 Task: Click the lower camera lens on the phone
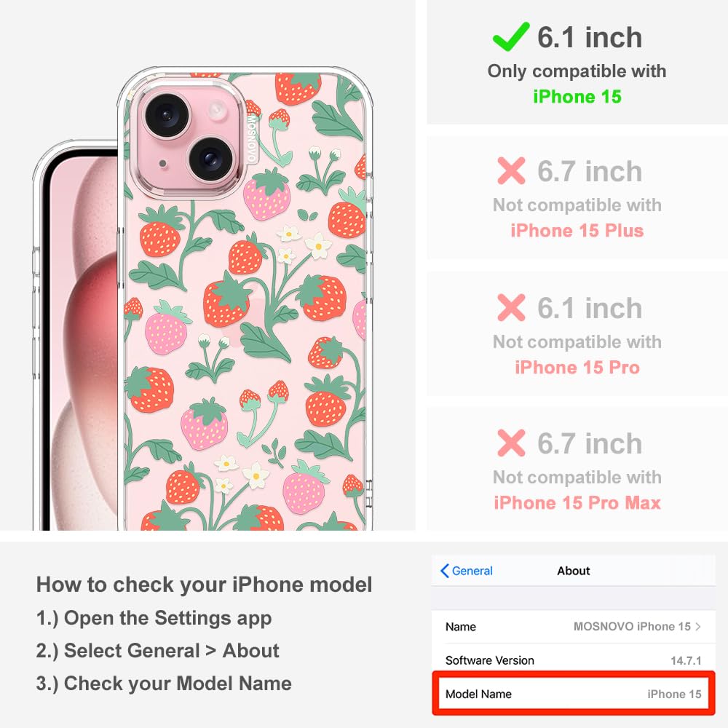(x=211, y=160)
